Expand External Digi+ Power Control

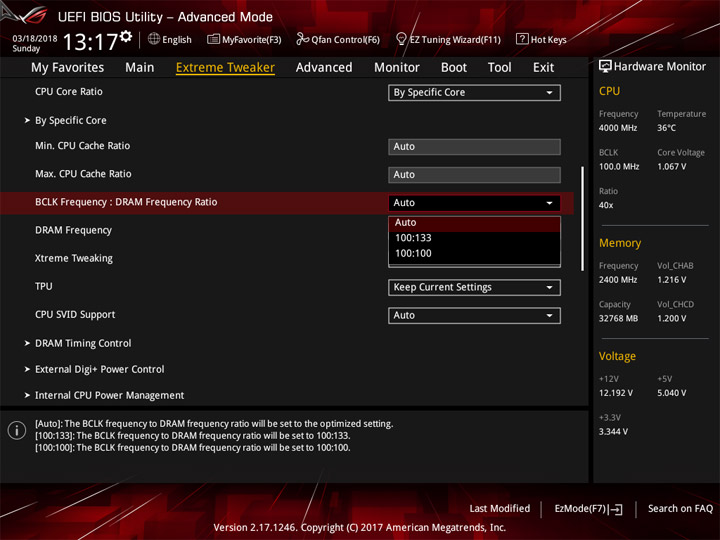pyautogui.click(x=100, y=370)
